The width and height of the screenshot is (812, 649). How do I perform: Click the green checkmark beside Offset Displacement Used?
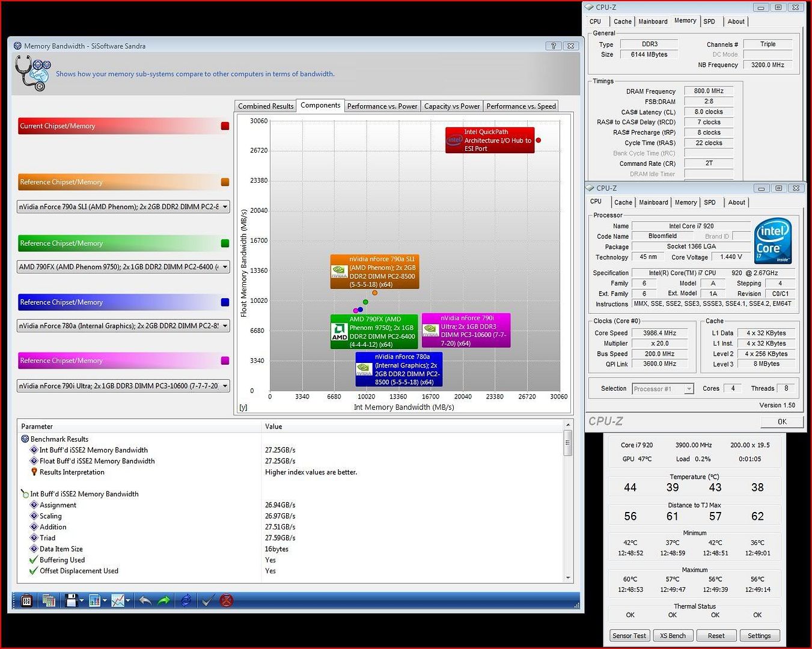tap(34, 571)
